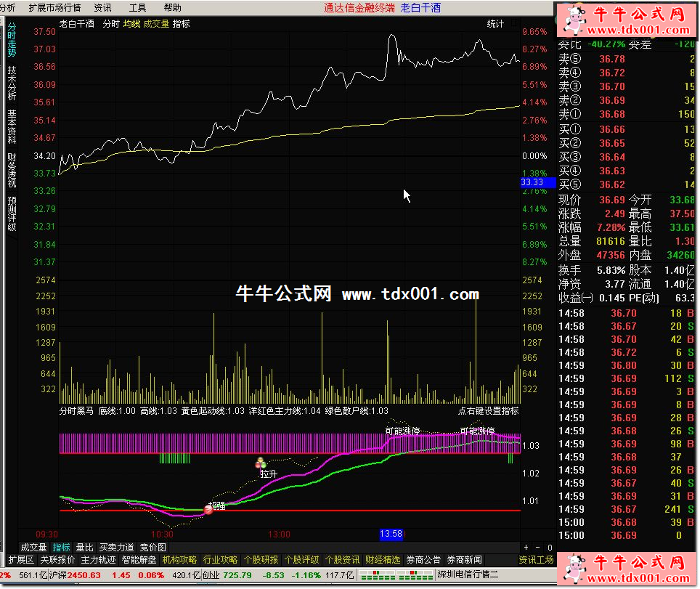This screenshot has height=589, width=700.
Task: Click the 卖⑤ price 36.78
Action: pos(612,59)
